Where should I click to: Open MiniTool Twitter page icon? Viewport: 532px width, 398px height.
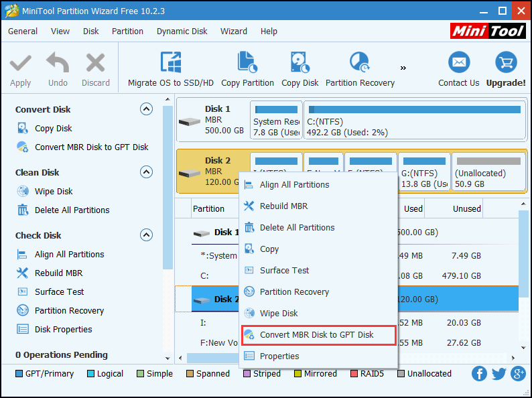pos(498,374)
